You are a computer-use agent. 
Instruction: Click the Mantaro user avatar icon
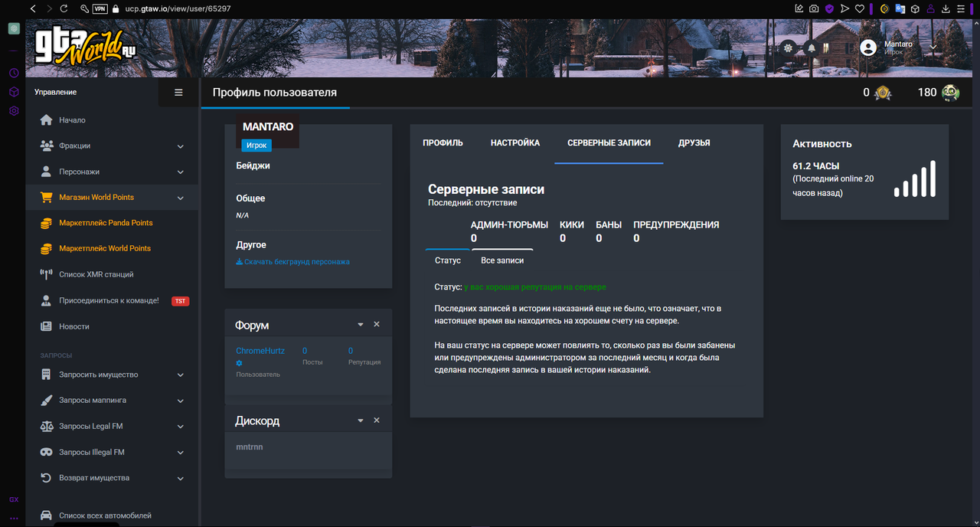868,47
